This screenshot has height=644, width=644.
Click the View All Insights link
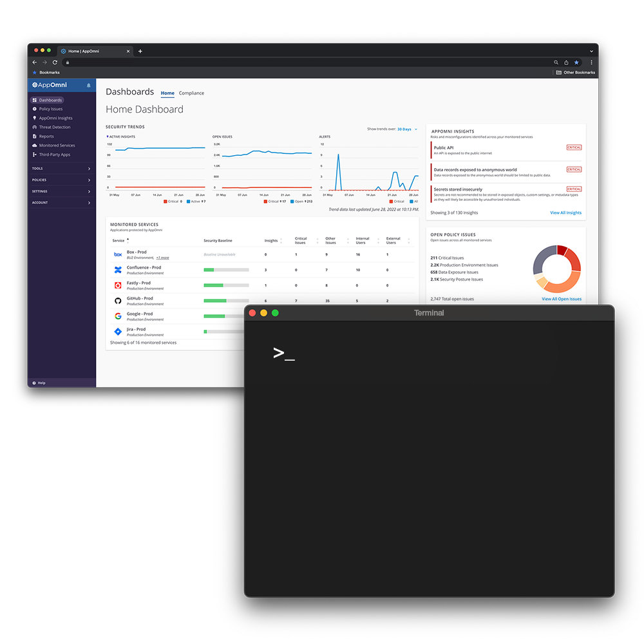pyautogui.click(x=565, y=213)
